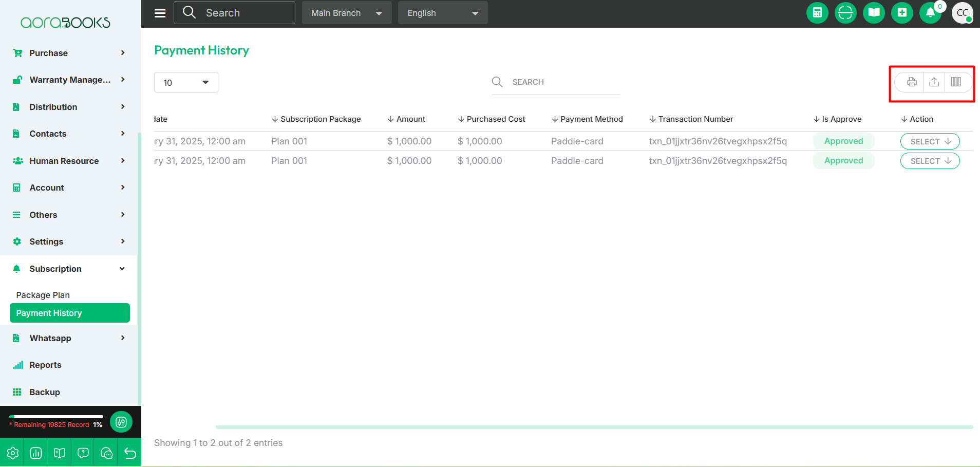Open the Main Branch dropdown
This screenshot has height=467, width=980.
point(347,13)
